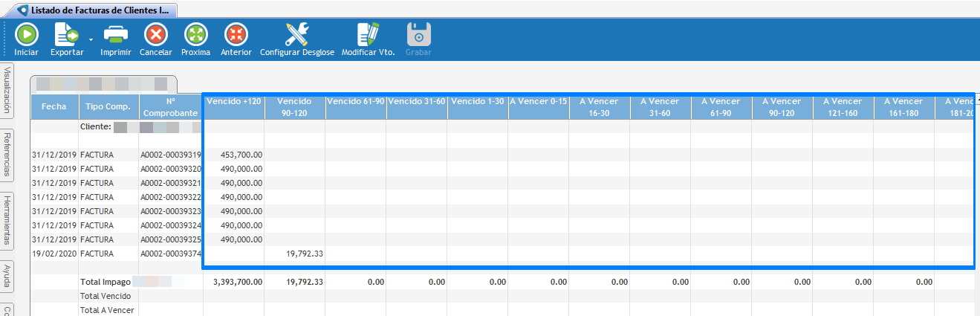Open the Exportar dropdown arrow
980x316 pixels.
coord(91,38)
